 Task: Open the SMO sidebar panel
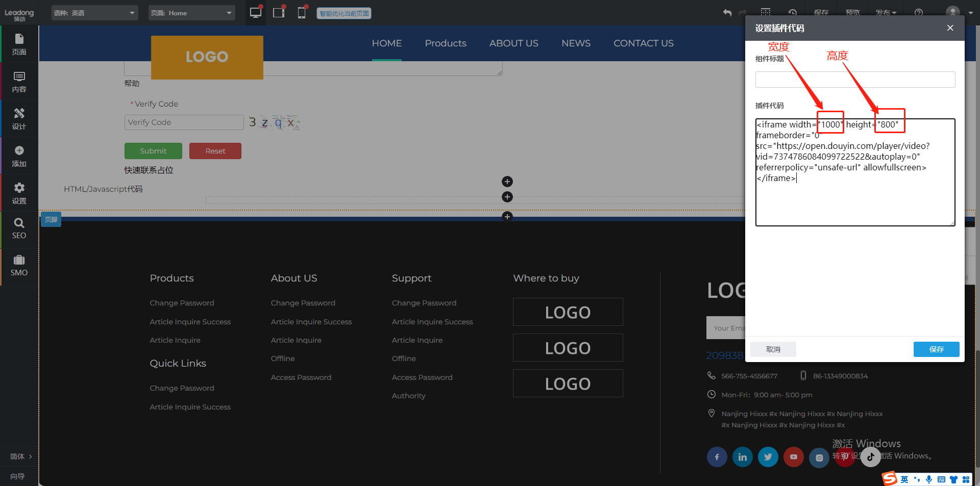point(19,265)
